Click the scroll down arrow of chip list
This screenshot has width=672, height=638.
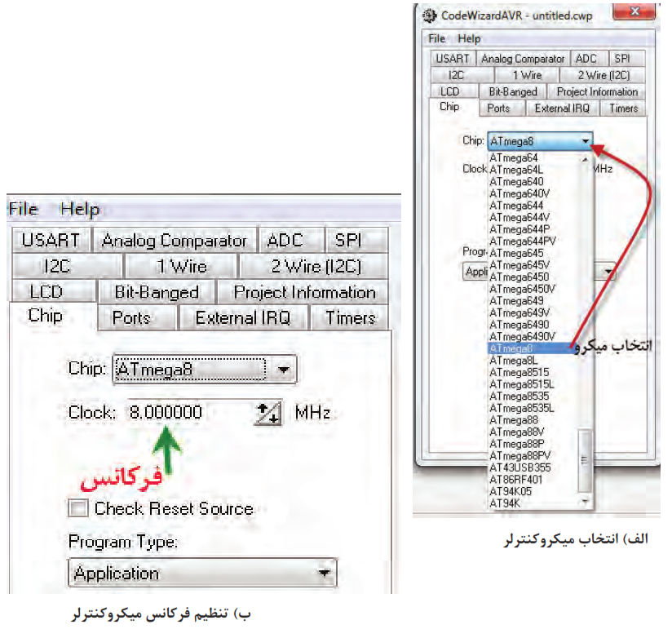coord(585,501)
